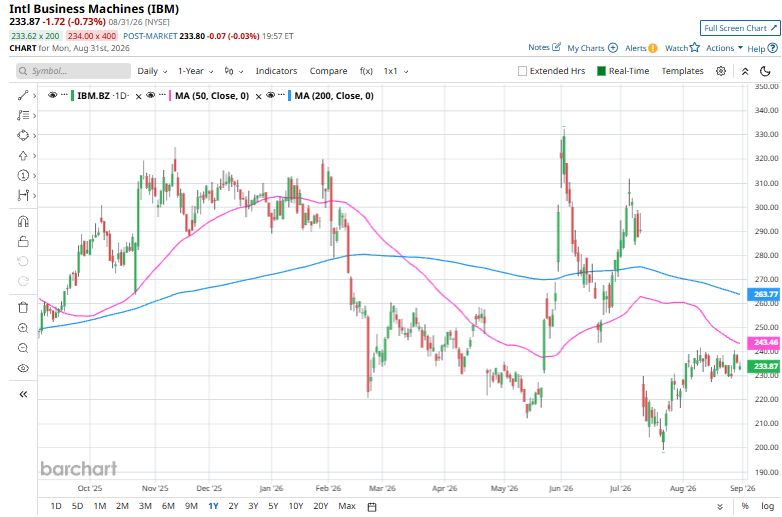Image resolution: width=782 pixels, height=517 pixels.
Task: Expand the Daily interval dropdown
Action: [152, 71]
